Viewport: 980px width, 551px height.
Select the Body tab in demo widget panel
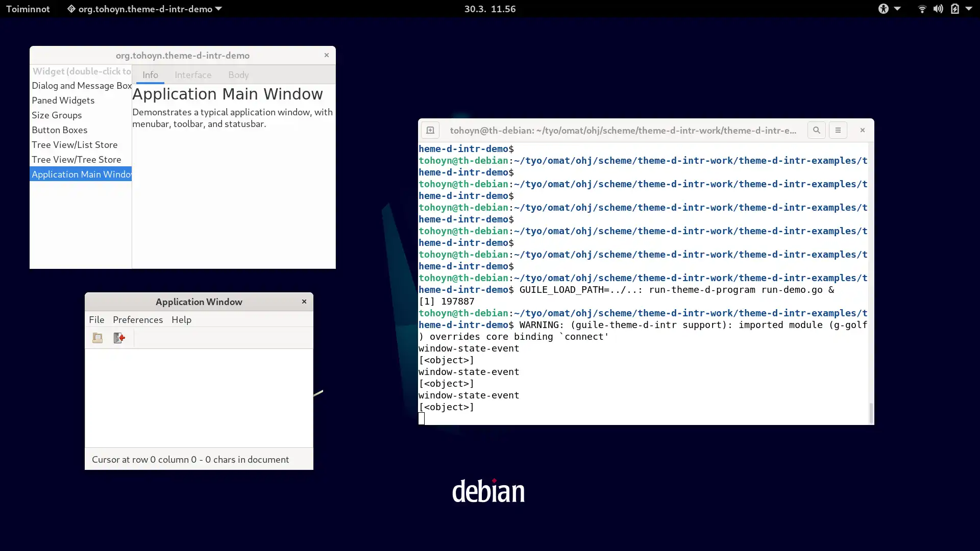(238, 74)
